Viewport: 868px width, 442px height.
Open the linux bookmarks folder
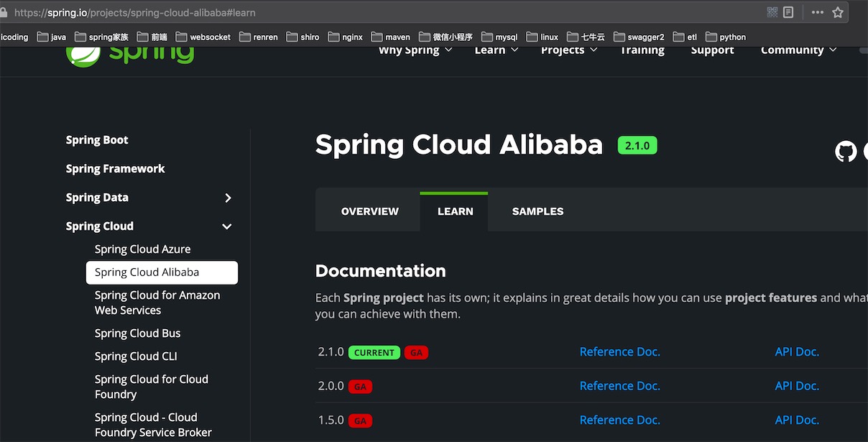click(x=542, y=37)
